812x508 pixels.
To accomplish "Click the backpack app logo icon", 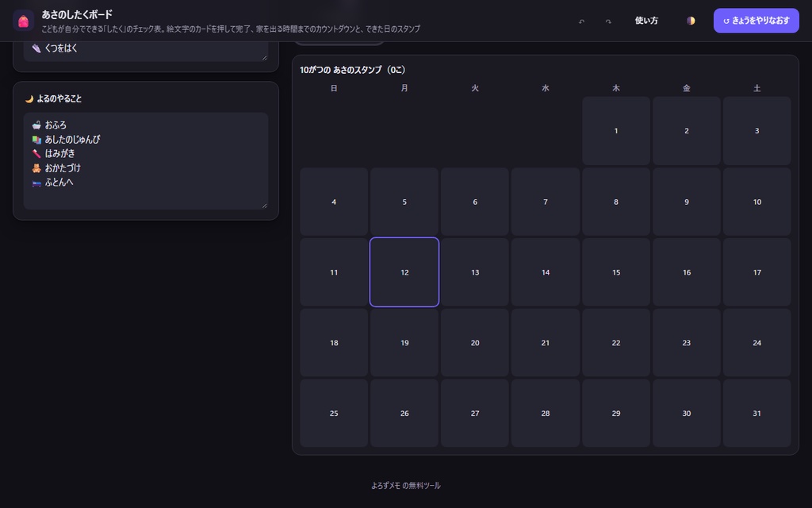I will (x=23, y=21).
